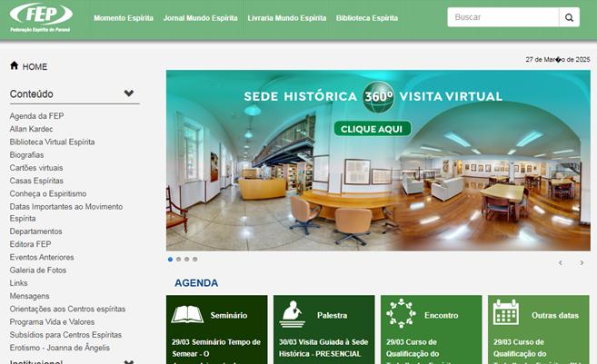
Task: Select the first carousel dot indicator
Action: [170, 260]
